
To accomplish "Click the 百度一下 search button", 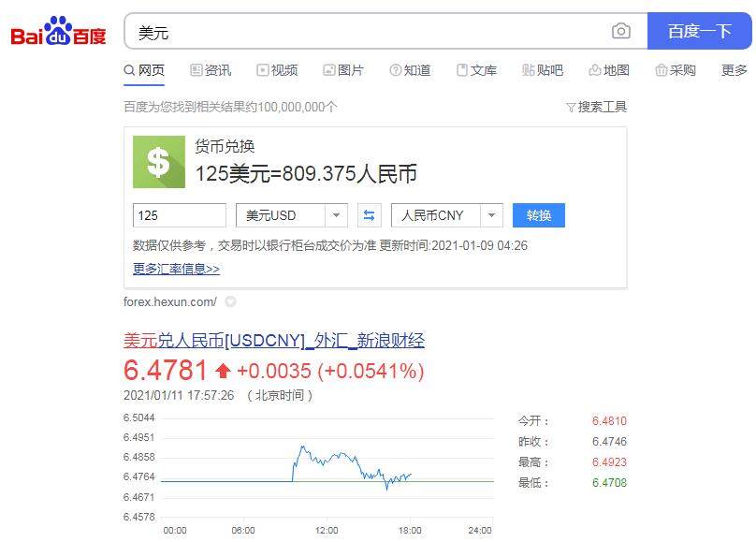I will (x=699, y=31).
